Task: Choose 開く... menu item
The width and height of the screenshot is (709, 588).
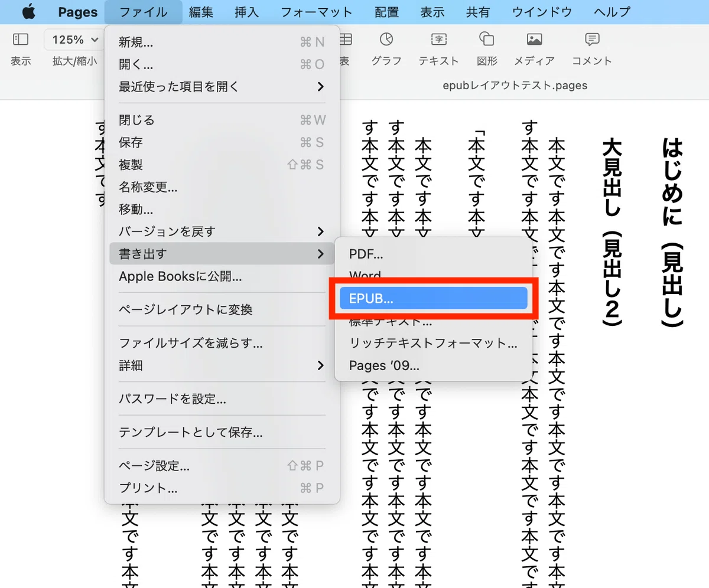Action: tap(222, 64)
